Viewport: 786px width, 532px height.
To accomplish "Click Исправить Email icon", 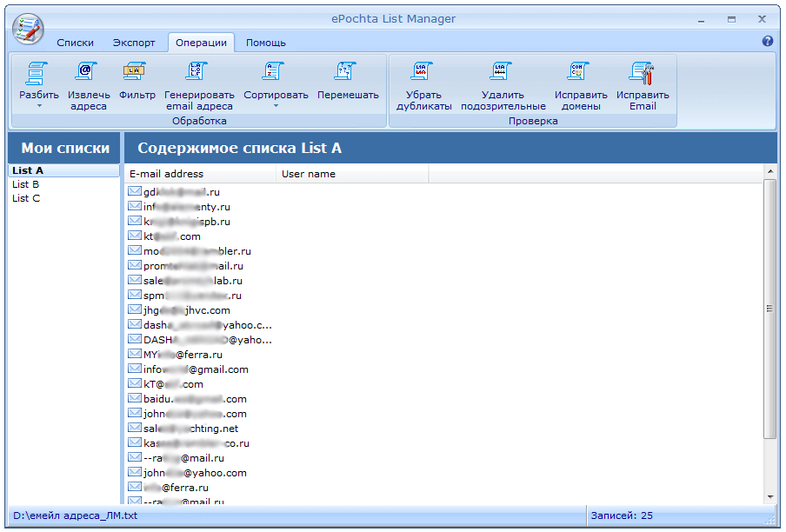I will [642, 73].
